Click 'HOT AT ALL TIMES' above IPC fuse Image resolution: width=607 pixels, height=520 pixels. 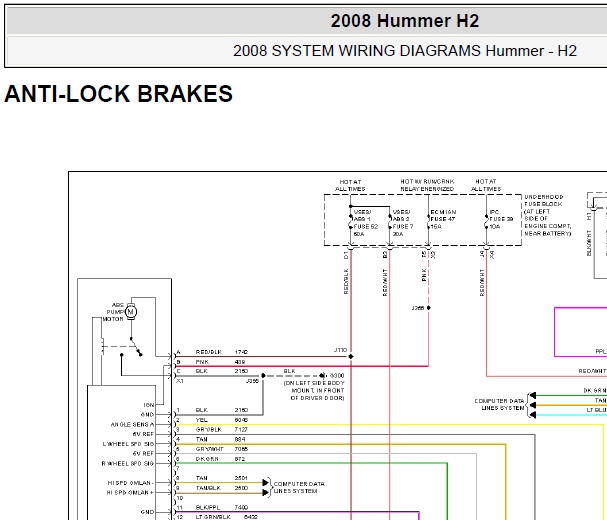pyautogui.click(x=486, y=185)
